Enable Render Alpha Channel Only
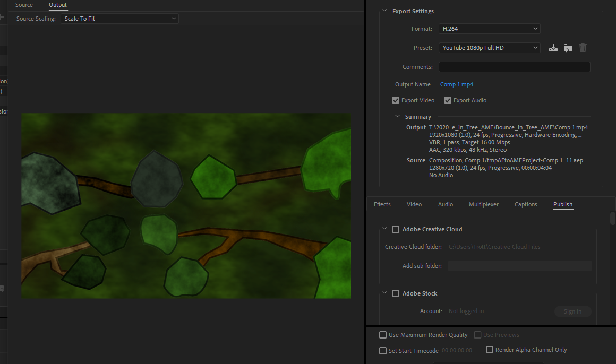 pos(490,350)
